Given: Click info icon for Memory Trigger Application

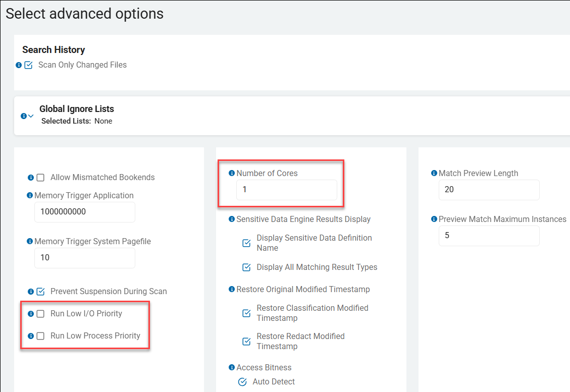Looking at the screenshot, I should [30, 195].
